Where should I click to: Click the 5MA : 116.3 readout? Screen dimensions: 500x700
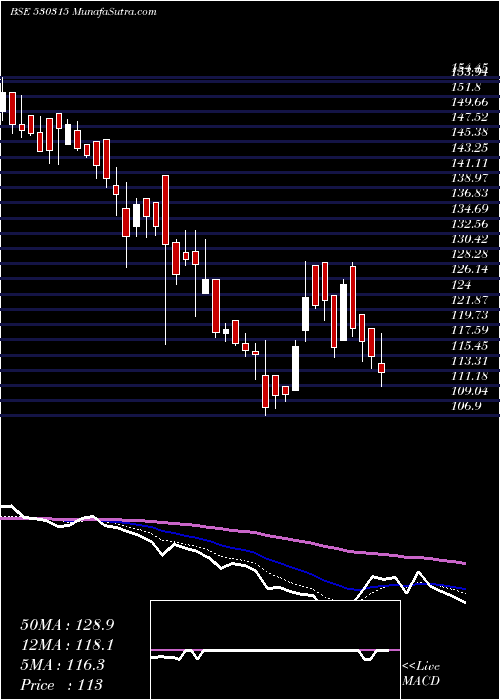[62, 665]
